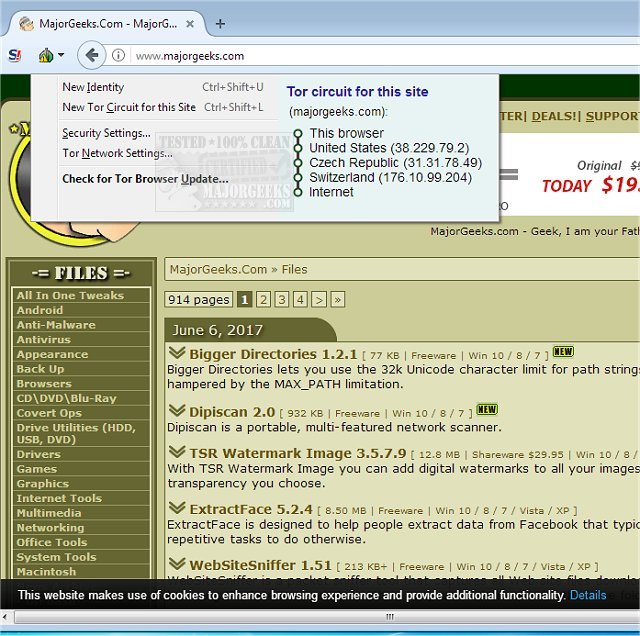Click the Czech Republic relay entry

click(396, 162)
